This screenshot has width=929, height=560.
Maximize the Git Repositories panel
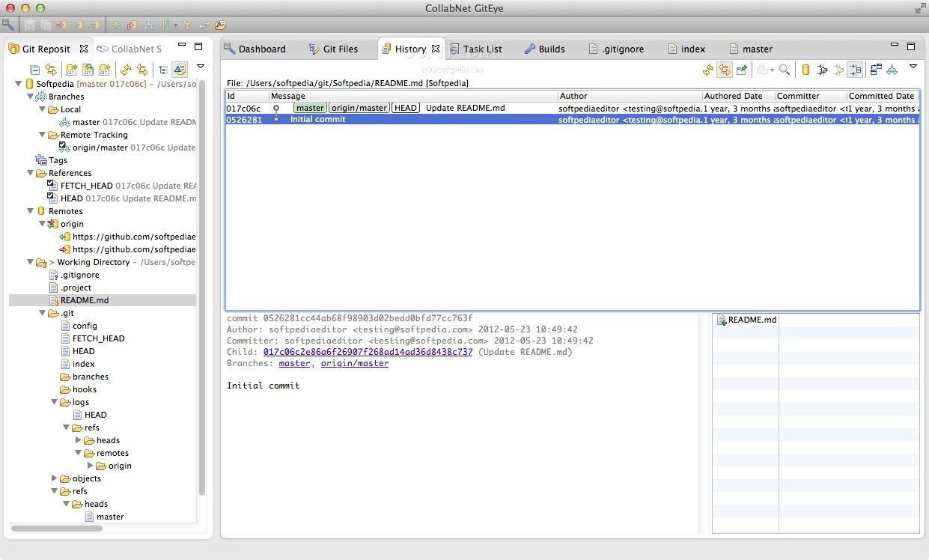(x=198, y=46)
